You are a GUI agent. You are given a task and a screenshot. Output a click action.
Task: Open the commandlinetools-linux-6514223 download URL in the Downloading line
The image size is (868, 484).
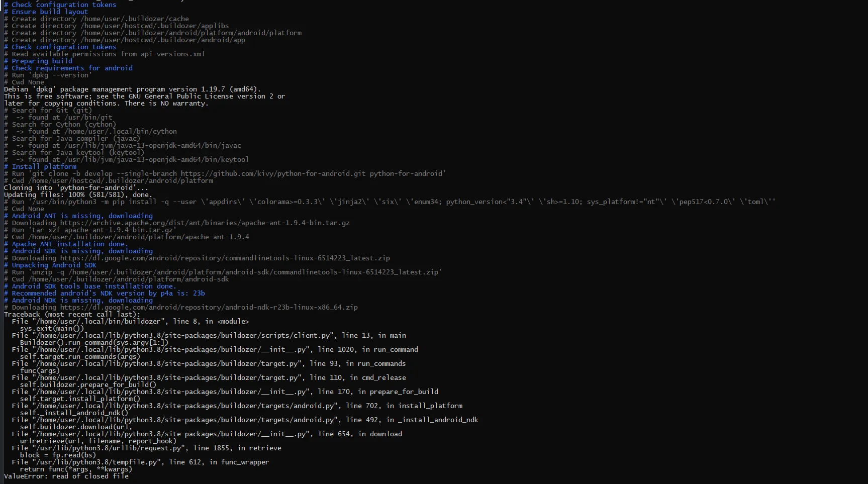pos(225,258)
